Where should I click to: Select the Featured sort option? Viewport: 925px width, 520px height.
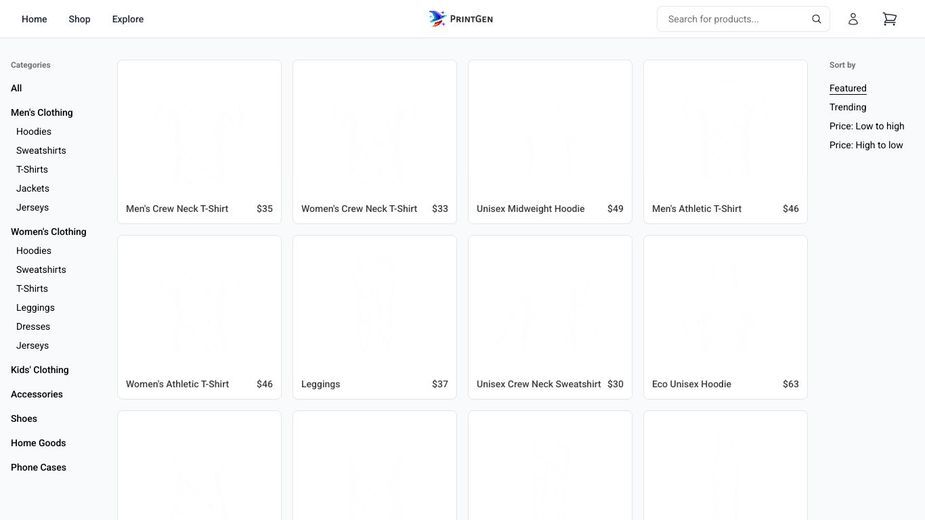(x=848, y=88)
